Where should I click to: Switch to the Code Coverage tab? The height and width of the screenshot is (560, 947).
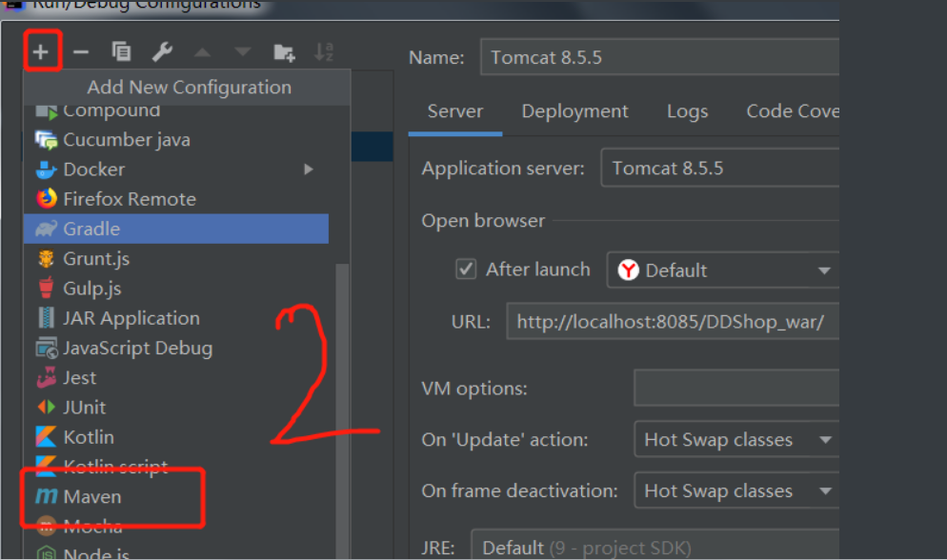(793, 111)
